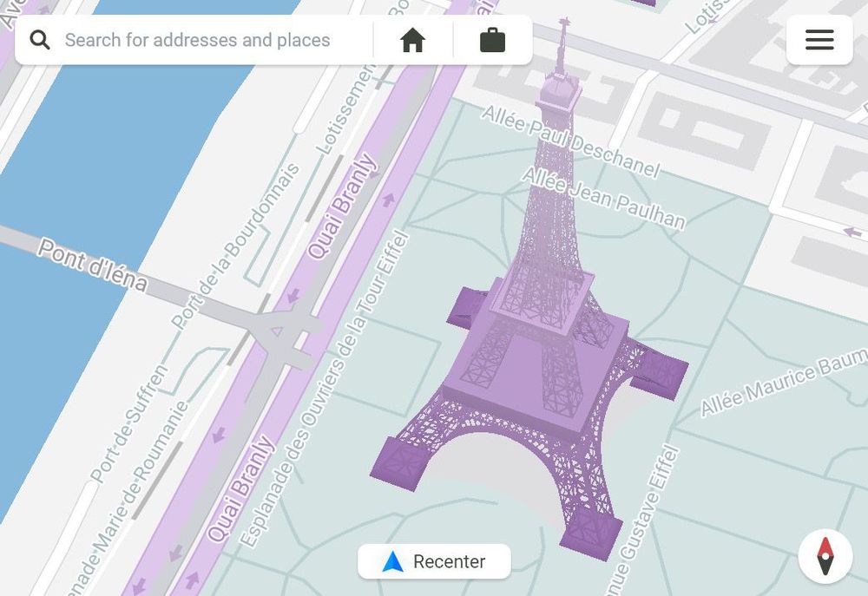
Task: Click the compass to reset north
Action: tap(825, 556)
